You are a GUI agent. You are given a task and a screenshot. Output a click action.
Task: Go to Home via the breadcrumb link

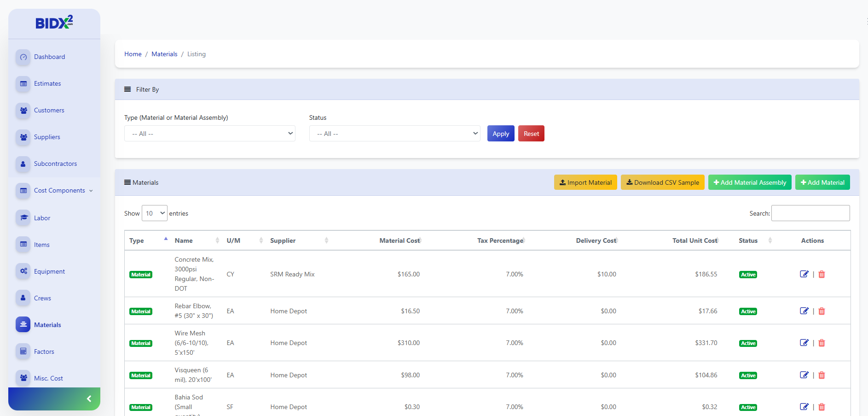click(133, 54)
